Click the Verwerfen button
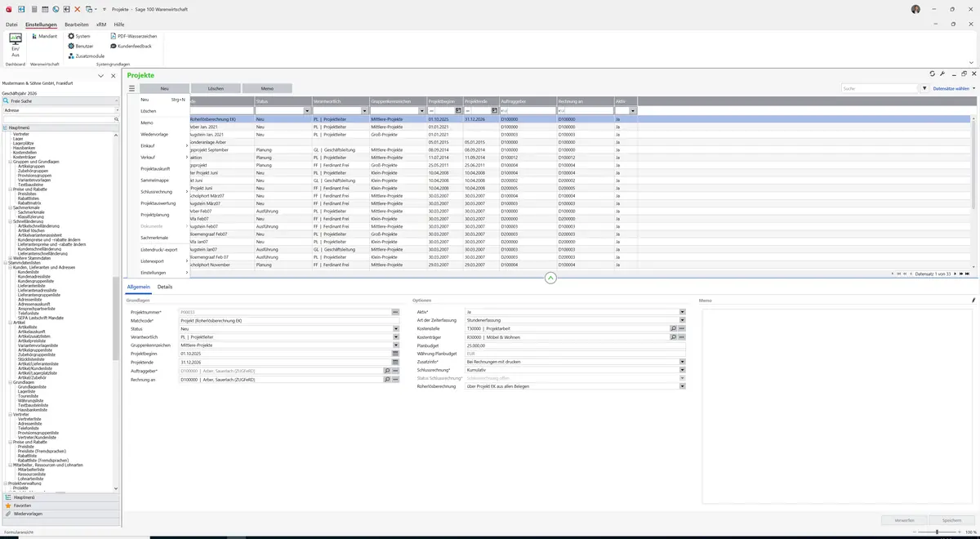 [x=904, y=520]
